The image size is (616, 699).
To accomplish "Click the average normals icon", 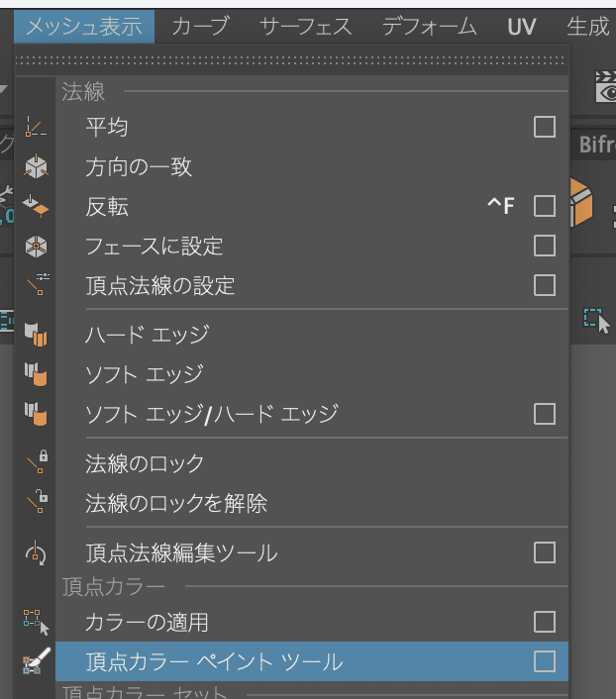I will 36,127.
